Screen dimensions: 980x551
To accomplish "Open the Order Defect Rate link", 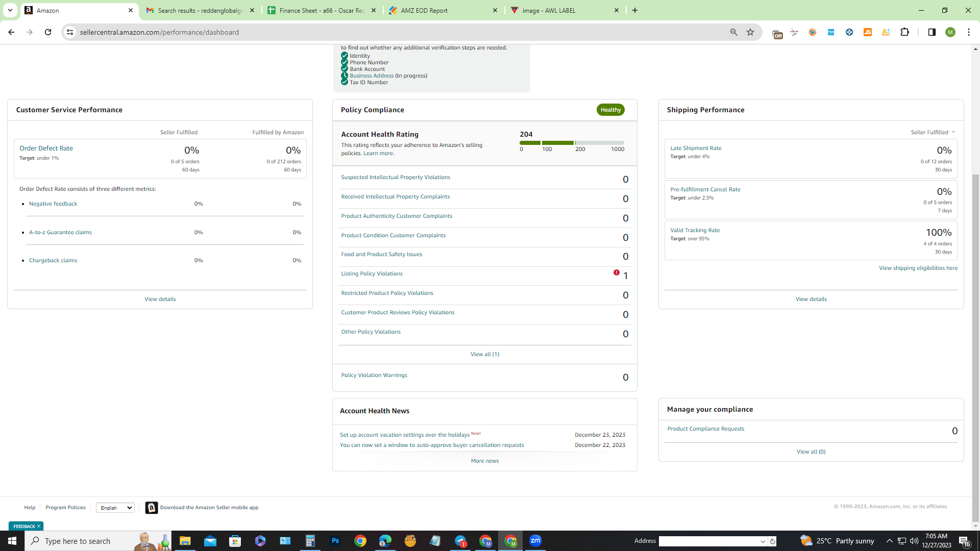I will tap(46, 148).
